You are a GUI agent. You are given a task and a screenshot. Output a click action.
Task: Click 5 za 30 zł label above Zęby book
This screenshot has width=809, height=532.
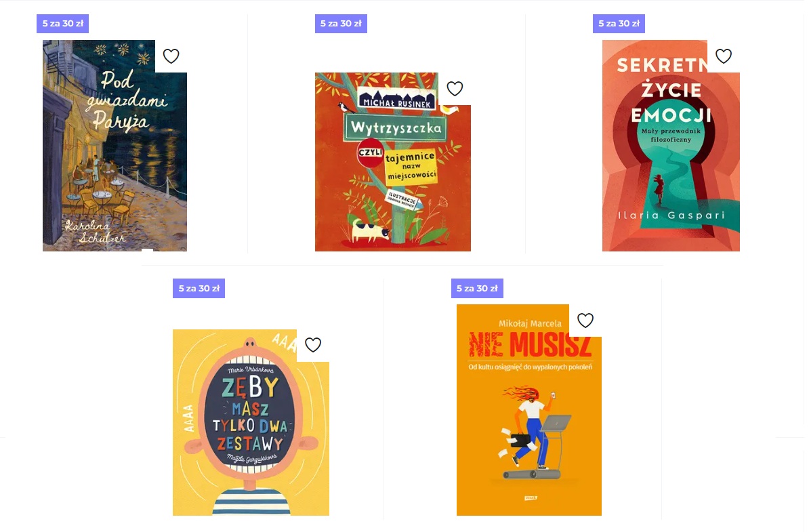[x=199, y=288]
